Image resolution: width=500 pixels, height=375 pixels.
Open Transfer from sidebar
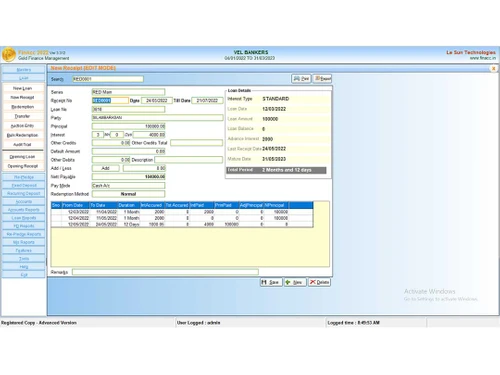click(23, 116)
